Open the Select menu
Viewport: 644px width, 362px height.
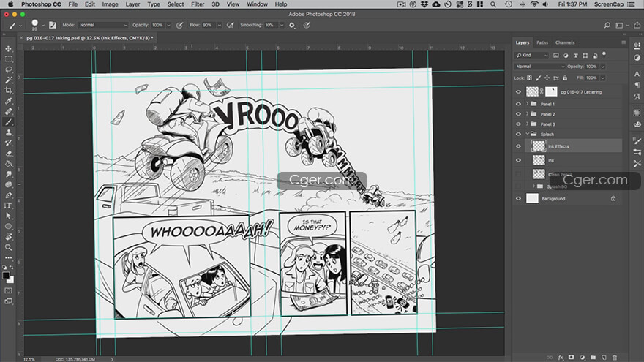tap(176, 4)
